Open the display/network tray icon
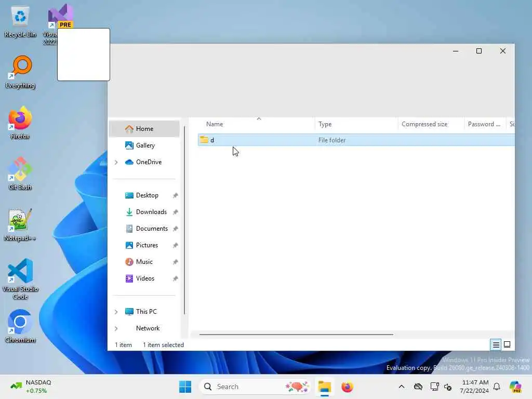532x399 pixels. click(x=434, y=387)
